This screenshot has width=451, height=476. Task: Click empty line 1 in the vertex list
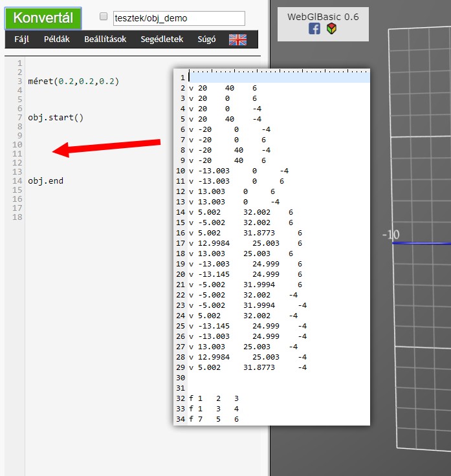coord(278,78)
